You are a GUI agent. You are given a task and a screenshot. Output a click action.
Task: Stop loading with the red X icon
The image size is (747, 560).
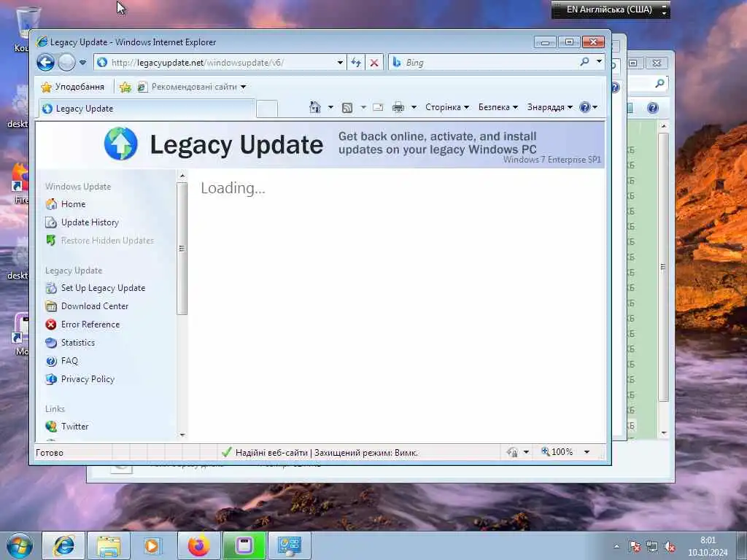pyautogui.click(x=374, y=63)
